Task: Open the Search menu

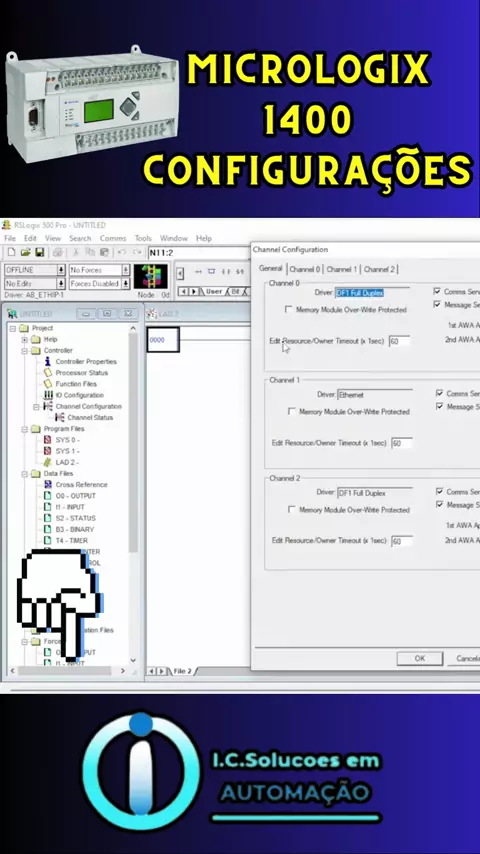Action: pyautogui.click(x=80, y=239)
